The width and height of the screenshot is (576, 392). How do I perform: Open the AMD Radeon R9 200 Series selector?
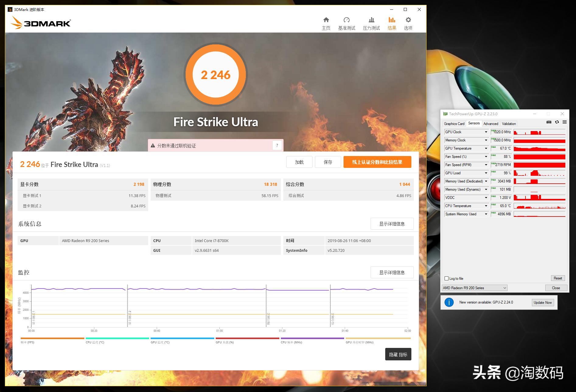[x=474, y=288]
